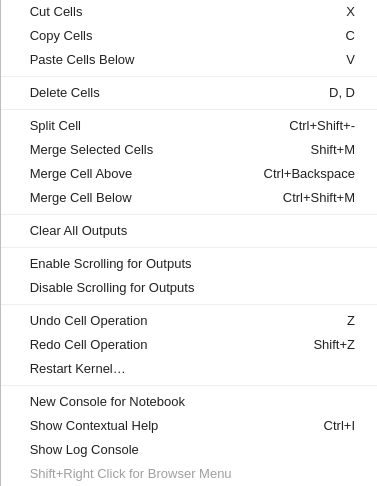Screen dimensions: 377x486
Task: Click Shift+Right Click for Browser Menu hint
Action: click(x=131, y=474)
